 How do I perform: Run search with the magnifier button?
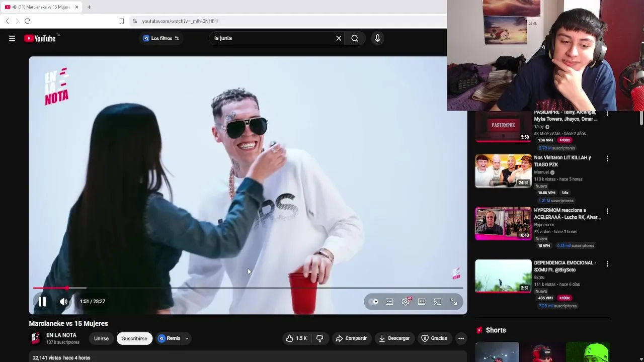[355, 38]
